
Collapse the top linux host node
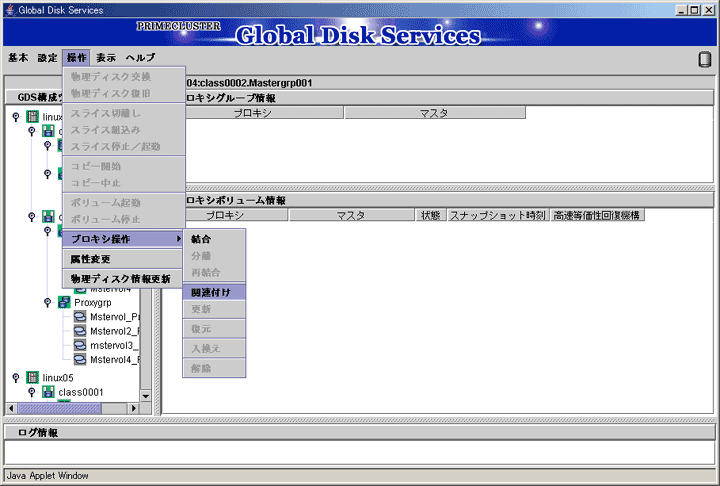point(16,117)
